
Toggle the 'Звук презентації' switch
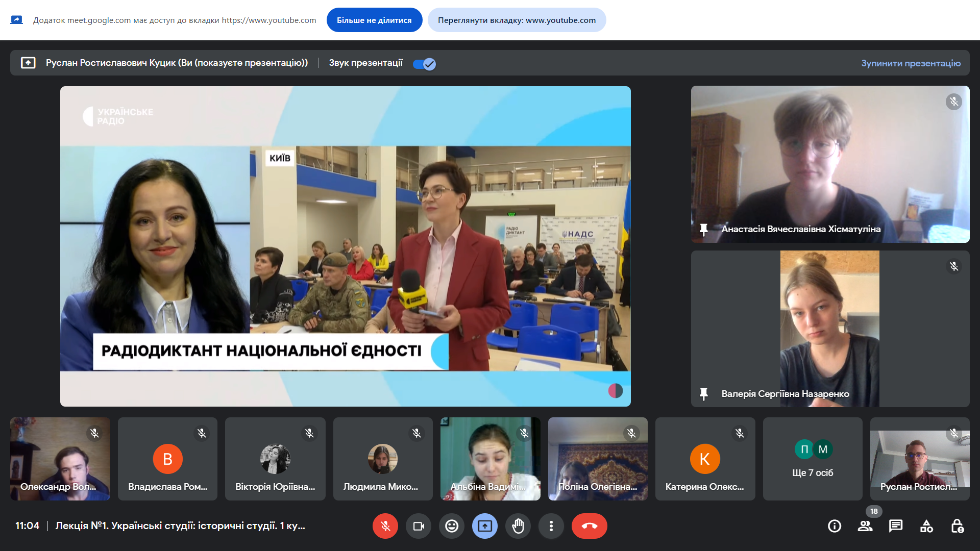click(425, 64)
